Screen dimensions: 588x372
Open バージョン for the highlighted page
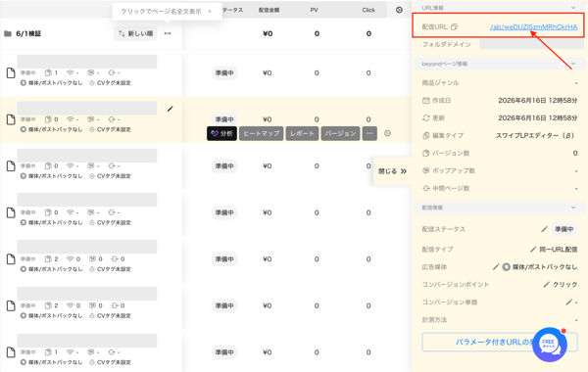click(x=340, y=133)
